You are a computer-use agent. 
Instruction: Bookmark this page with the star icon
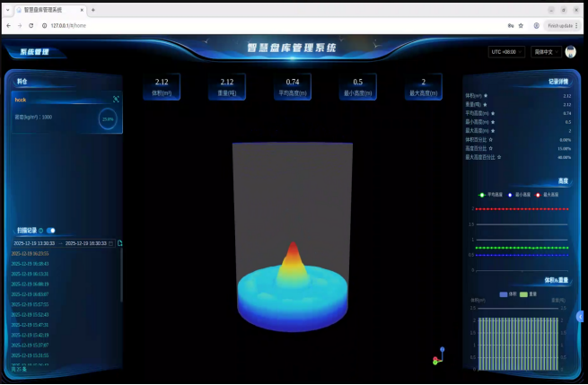[x=521, y=25]
